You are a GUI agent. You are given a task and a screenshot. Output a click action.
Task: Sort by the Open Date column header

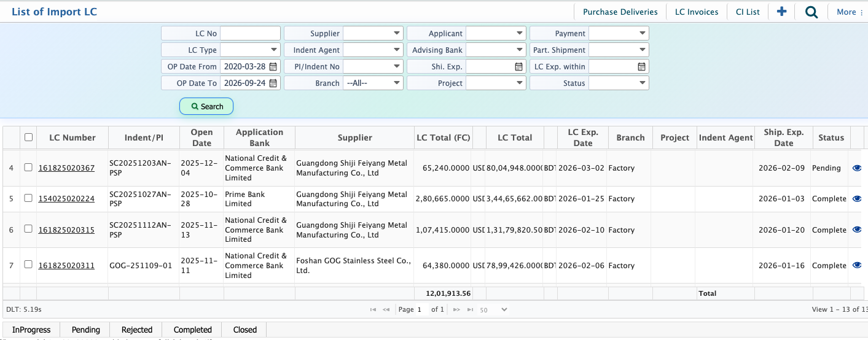coord(201,137)
